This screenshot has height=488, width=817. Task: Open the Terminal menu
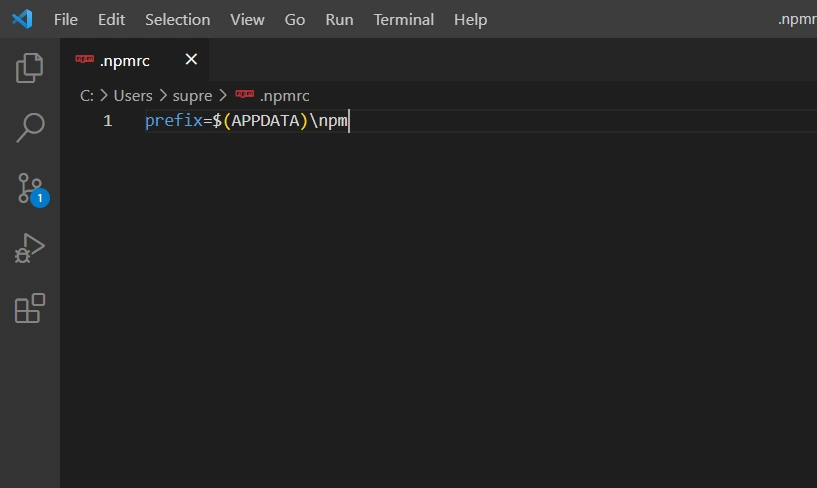403,20
